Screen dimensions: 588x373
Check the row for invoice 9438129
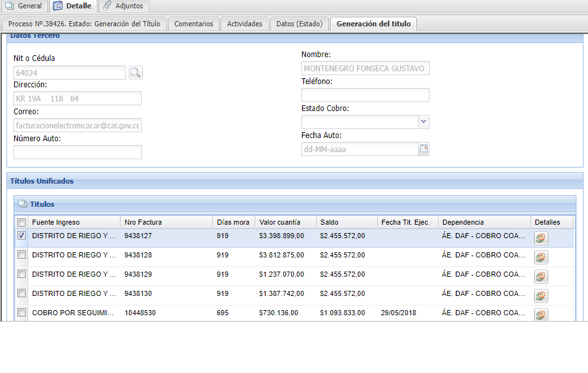(22, 274)
